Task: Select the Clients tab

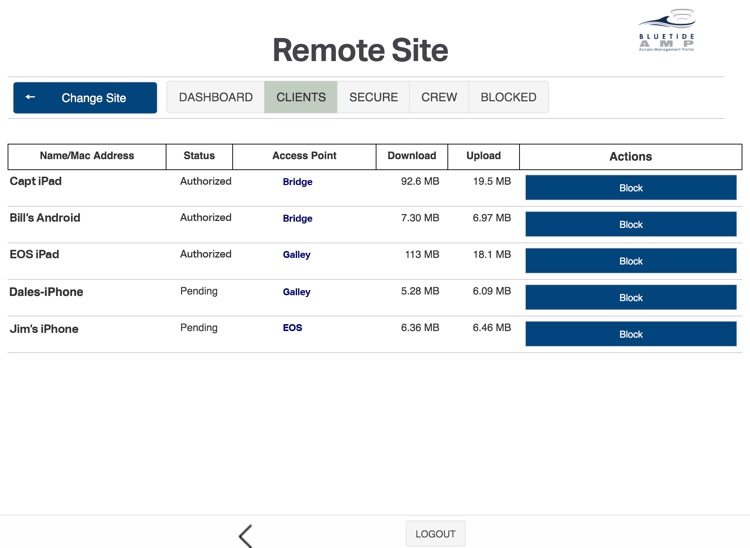Action: pos(301,98)
